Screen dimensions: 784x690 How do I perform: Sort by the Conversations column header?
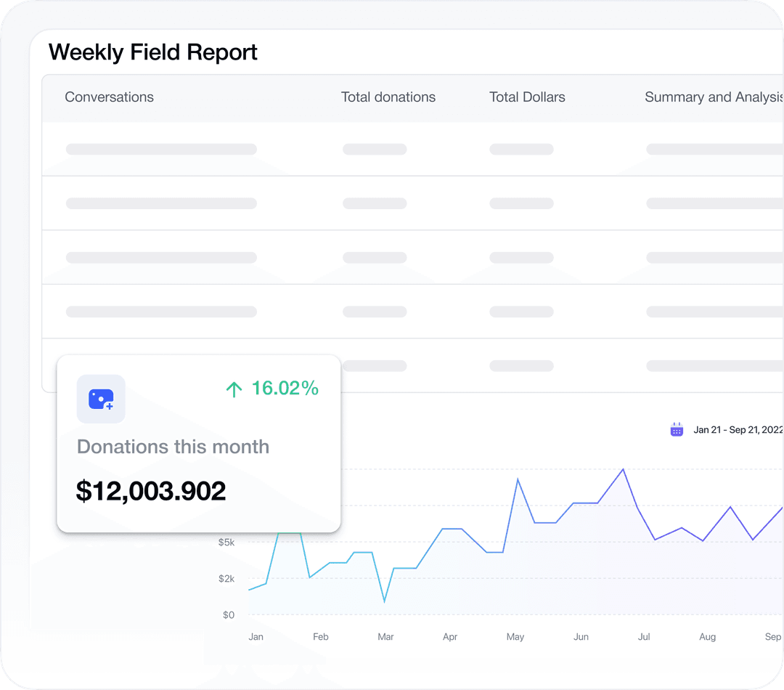[109, 97]
